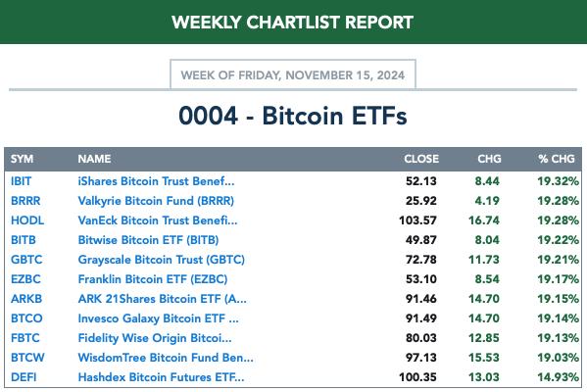Open Franklin Bitcoin ETF (EZBC) link
The width and height of the screenshot is (587, 392).
pos(153,279)
